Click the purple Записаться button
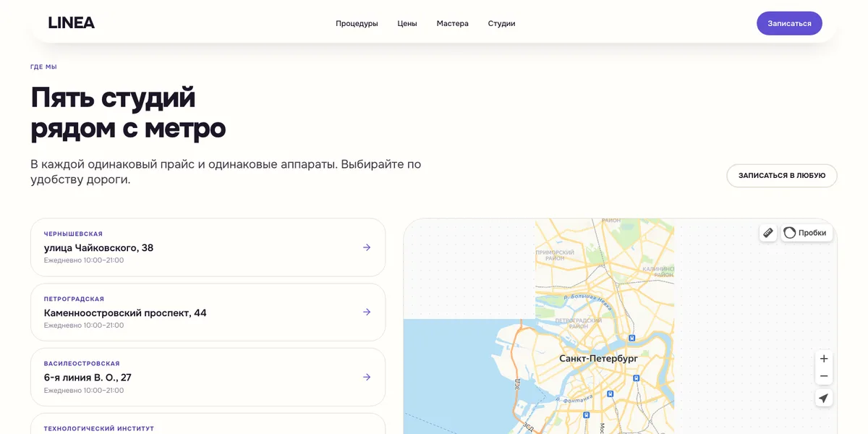868x434 pixels. (x=789, y=23)
